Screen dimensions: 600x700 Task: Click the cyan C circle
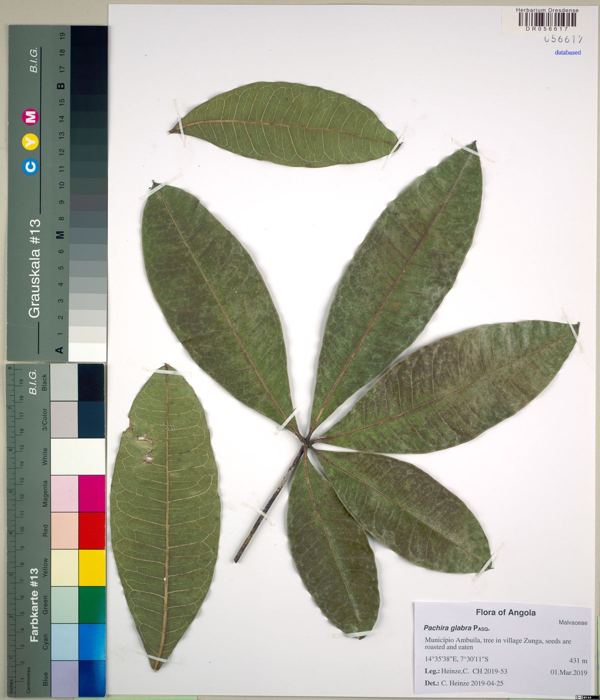point(31,167)
